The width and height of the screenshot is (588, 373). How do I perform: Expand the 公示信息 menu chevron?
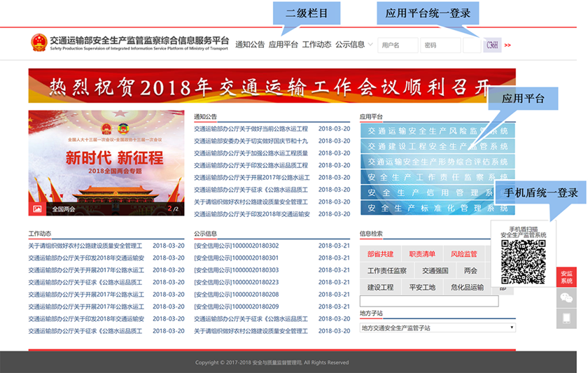[x=370, y=45]
